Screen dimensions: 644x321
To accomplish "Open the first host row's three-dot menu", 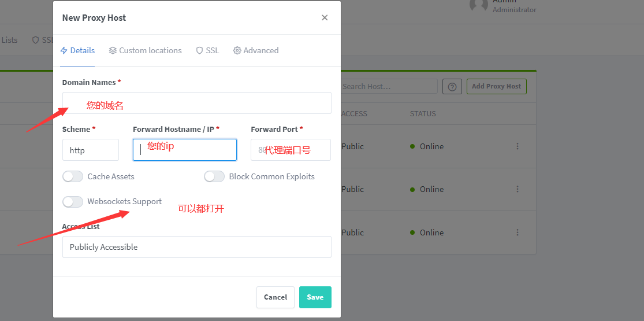I will pyautogui.click(x=518, y=146).
